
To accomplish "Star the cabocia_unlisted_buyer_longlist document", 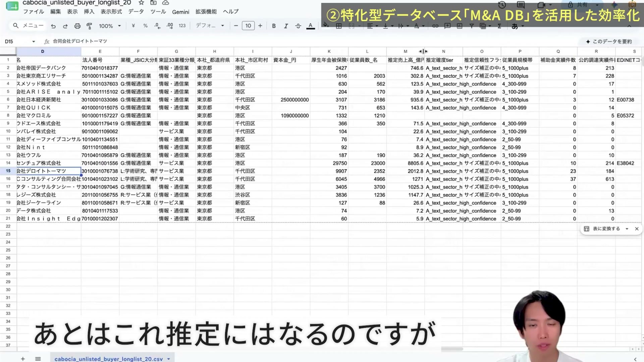I will [141, 3].
